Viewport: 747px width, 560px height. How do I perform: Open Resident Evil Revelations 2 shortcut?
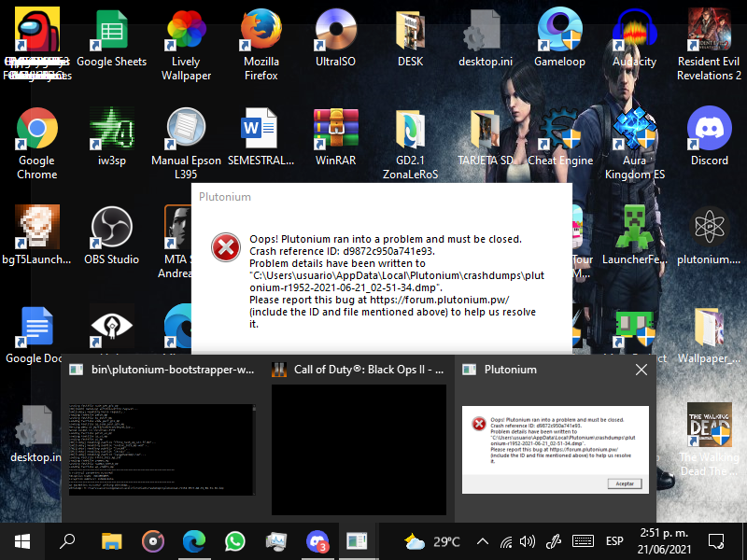coord(709,44)
